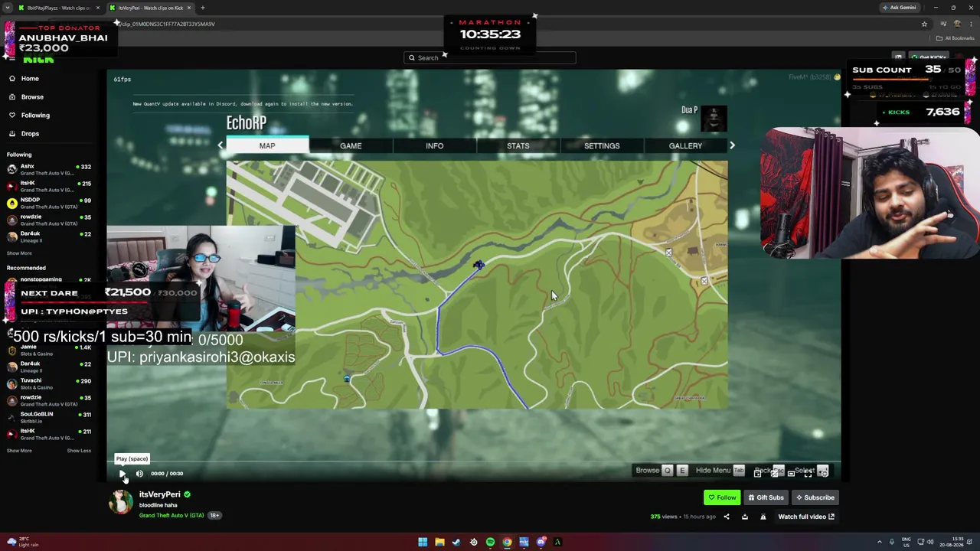Open NSDOP channel in Following list
980x551 pixels.
click(50, 203)
